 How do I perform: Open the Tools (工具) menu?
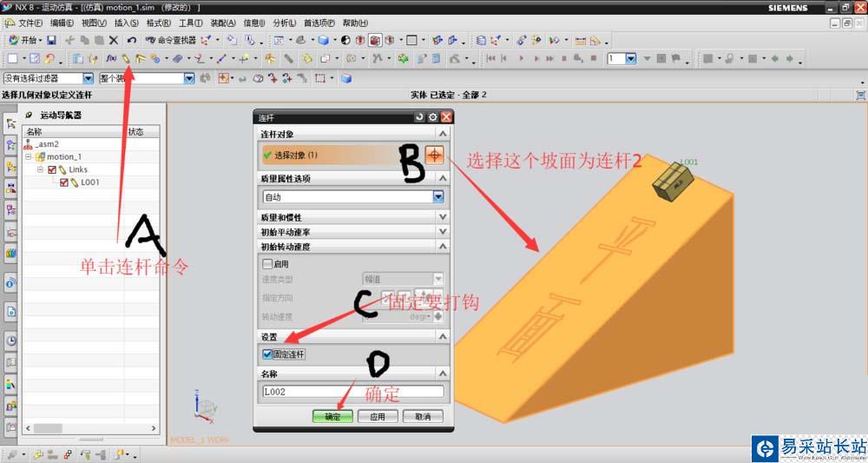coord(190,23)
